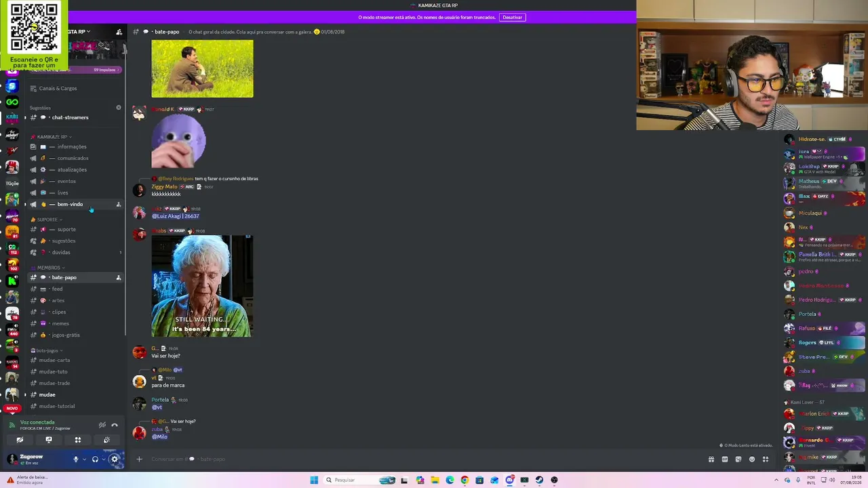Image resolution: width=868 pixels, height=488 pixels.
Task: Click the @Milo mention in zuba's message
Action: 159,436
